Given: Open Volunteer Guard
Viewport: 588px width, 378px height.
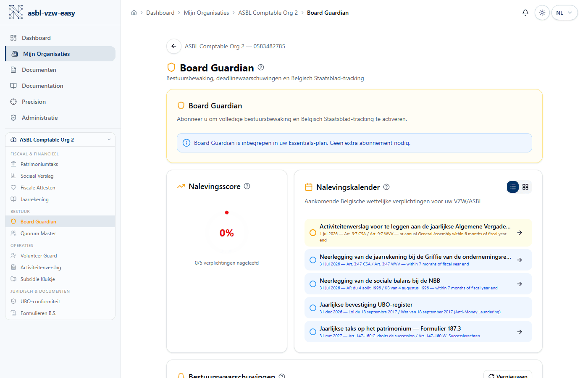Looking at the screenshot, I should tap(60, 256).
